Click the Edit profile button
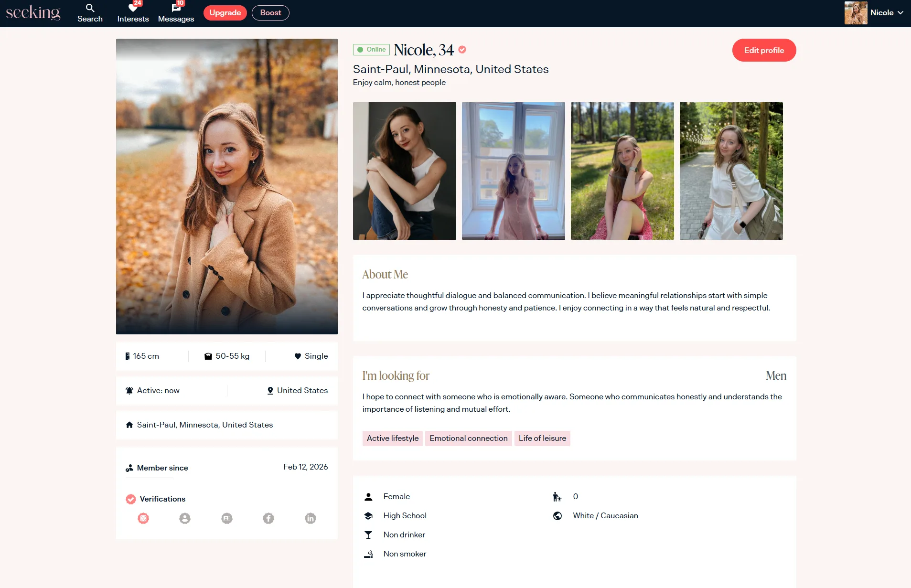Screen dimensions: 911x588 764,50
